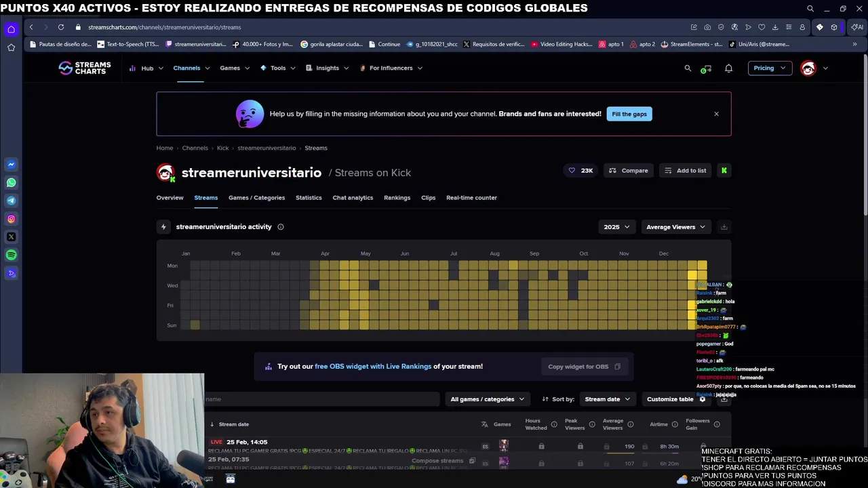868x488 pixels.
Task: Open the AI assistant button in toolbar
Action: (858, 27)
